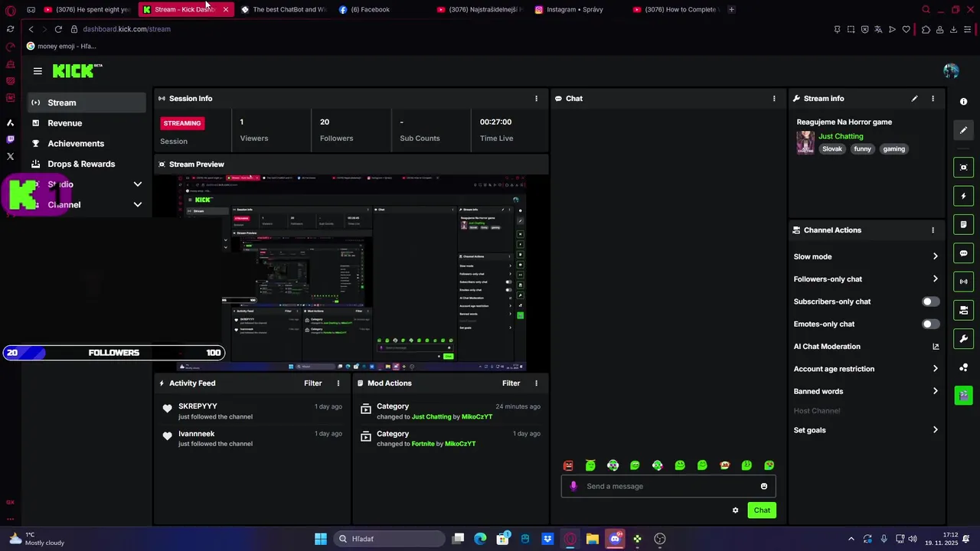Viewport: 980px width, 551px height.
Task: Open Mod Actions three-dot options menu
Action: (x=536, y=383)
